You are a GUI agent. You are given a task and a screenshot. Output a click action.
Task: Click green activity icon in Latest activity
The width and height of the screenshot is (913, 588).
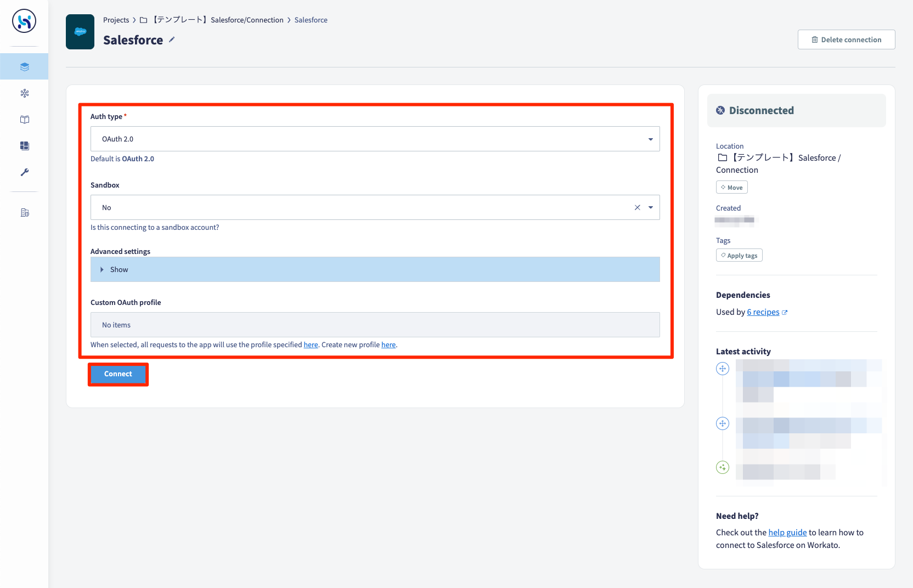(x=723, y=467)
